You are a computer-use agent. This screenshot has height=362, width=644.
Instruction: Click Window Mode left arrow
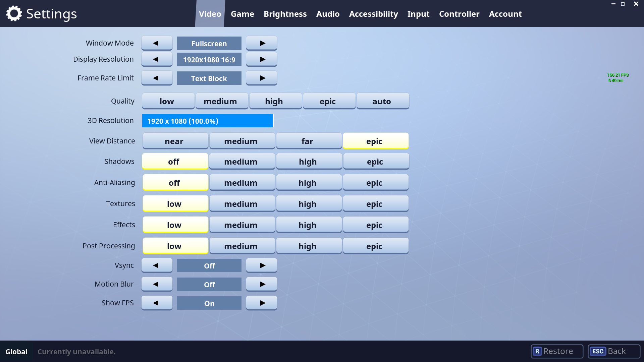pyautogui.click(x=157, y=43)
